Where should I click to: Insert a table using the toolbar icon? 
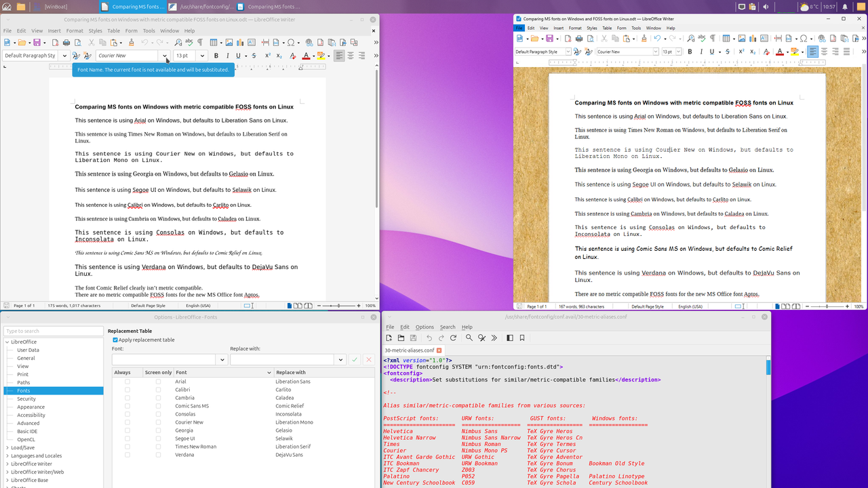pyautogui.click(x=213, y=42)
